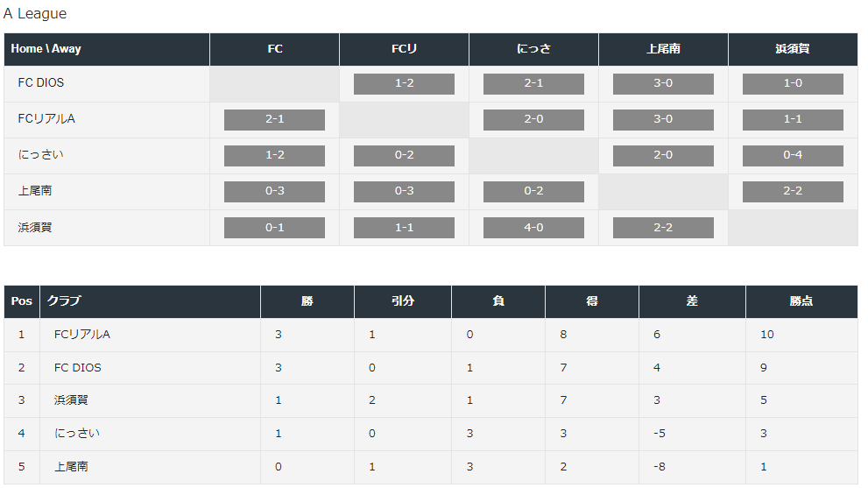
Task: Select FCリアルA home 2-1 result against FC
Action: coord(274,120)
